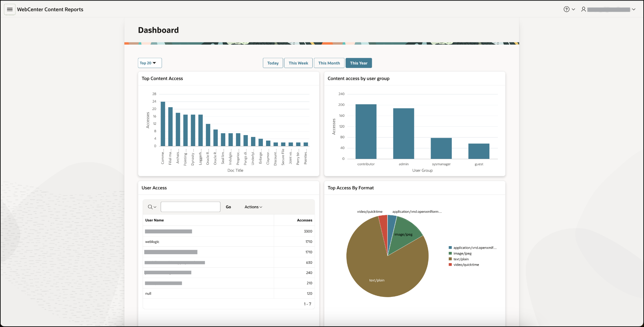Click the Seal lim... bar in Top Content Access
This screenshot has height=327, width=644.
pyautogui.click(x=223, y=140)
